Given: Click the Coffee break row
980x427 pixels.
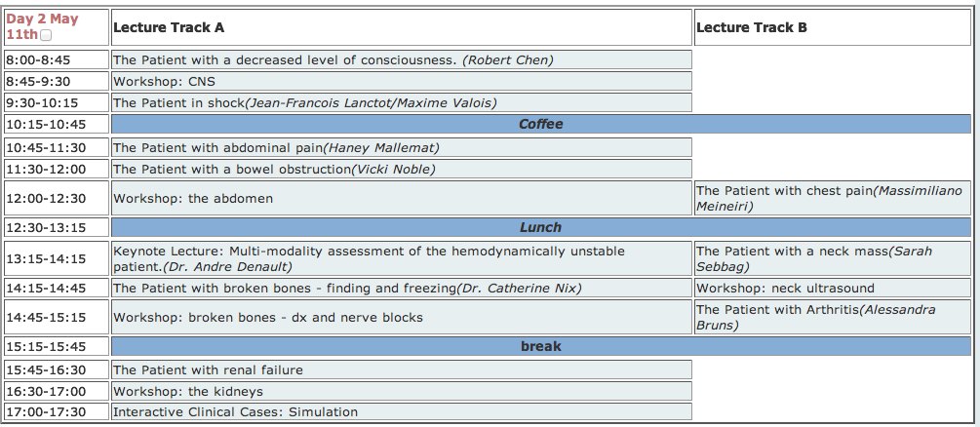Looking at the screenshot, I should pos(540,125).
